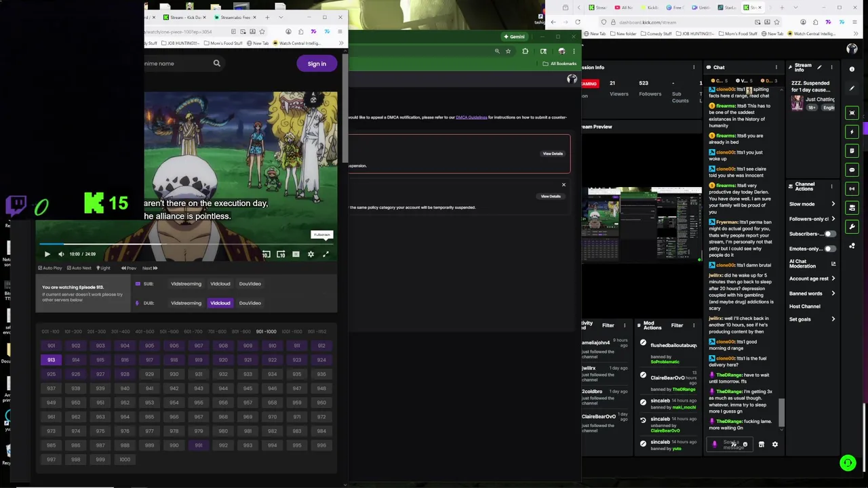Viewport: 868px width, 488px height.
Task: Open chat shop icon next to settings
Action: (x=761, y=445)
